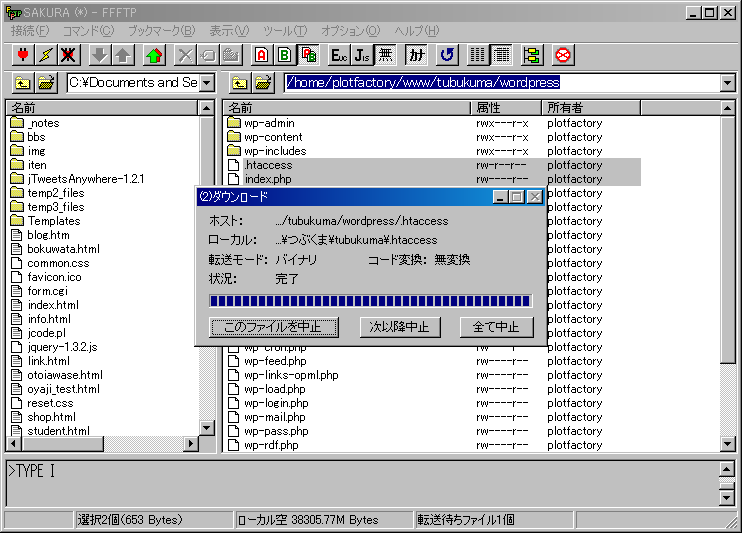Click the refresh circular arrow icon
Viewport: 742px width, 533px height.
click(447, 55)
